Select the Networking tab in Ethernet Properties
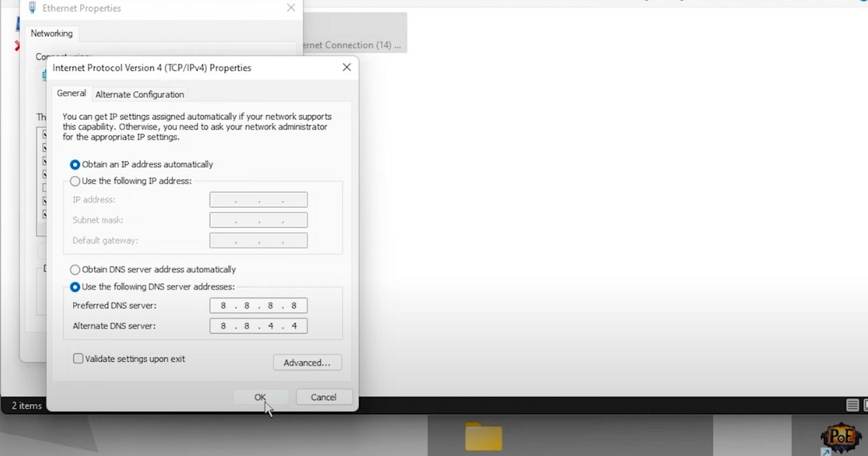868x456 pixels. 51,33
